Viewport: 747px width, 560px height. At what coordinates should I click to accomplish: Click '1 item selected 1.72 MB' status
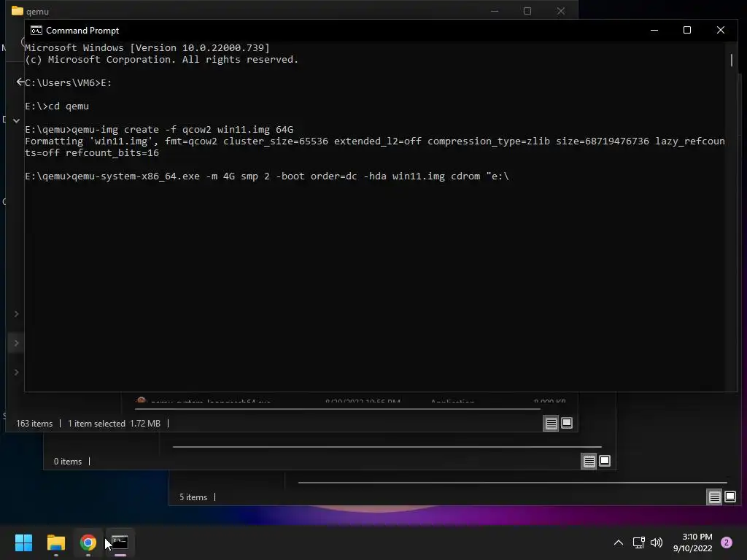pyautogui.click(x=114, y=424)
